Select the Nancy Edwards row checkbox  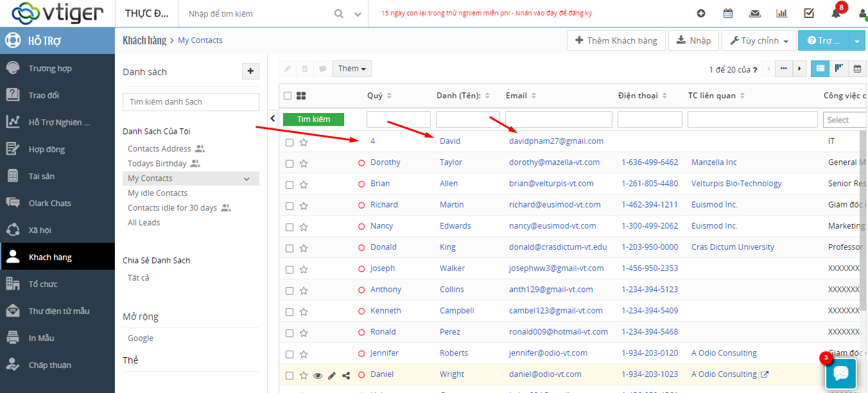(290, 227)
